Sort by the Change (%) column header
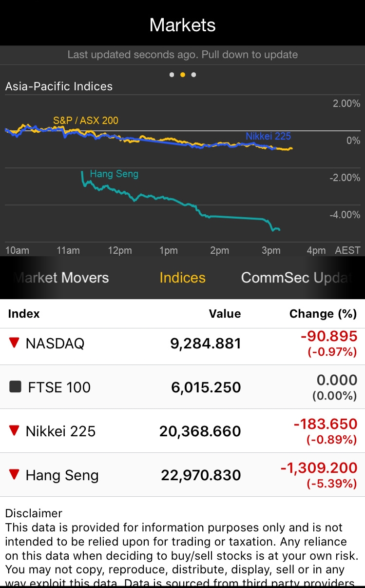 323,314
